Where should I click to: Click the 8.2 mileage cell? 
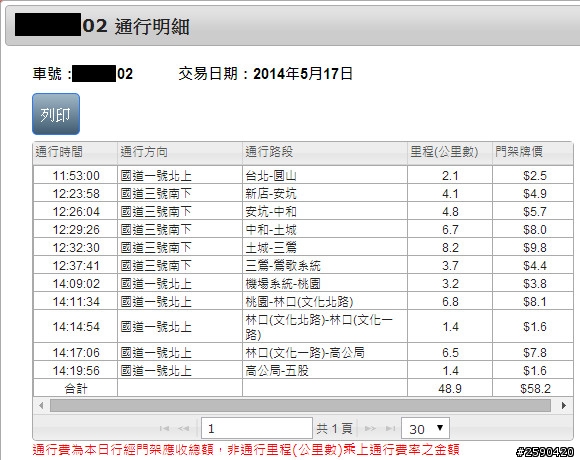[450, 247]
